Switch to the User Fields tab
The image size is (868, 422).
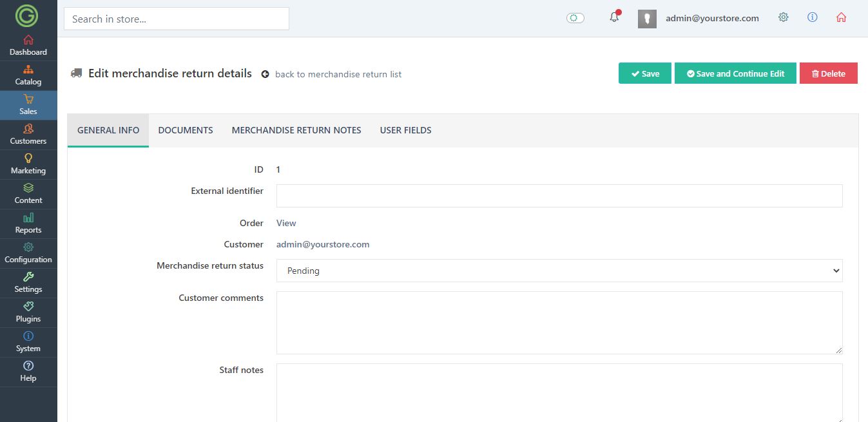coord(406,130)
